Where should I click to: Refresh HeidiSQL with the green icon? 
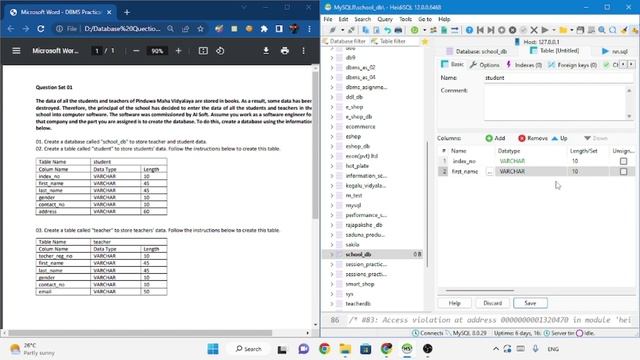(415, 30)
